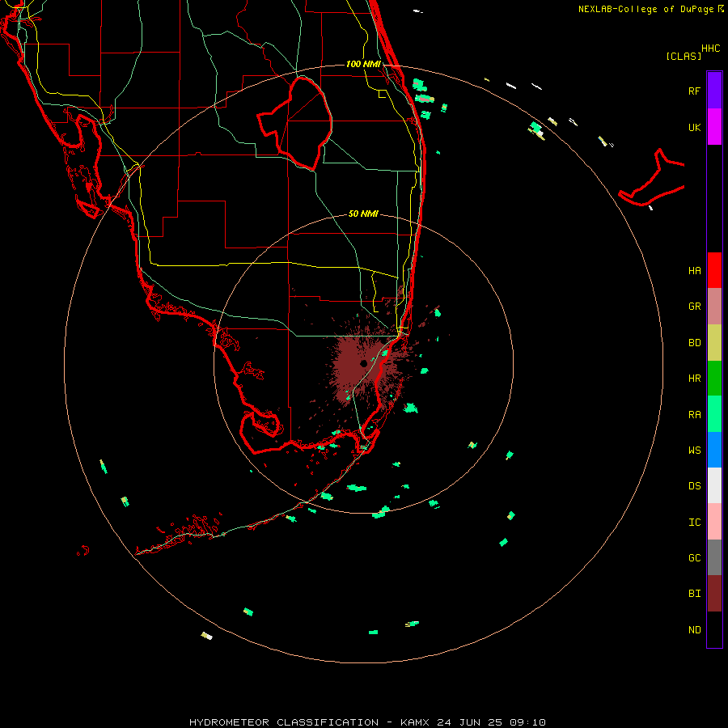This screenshot has width=728, height=728.
Task: Select the gray GC legend swatch
Action: [x=714, y=557]
